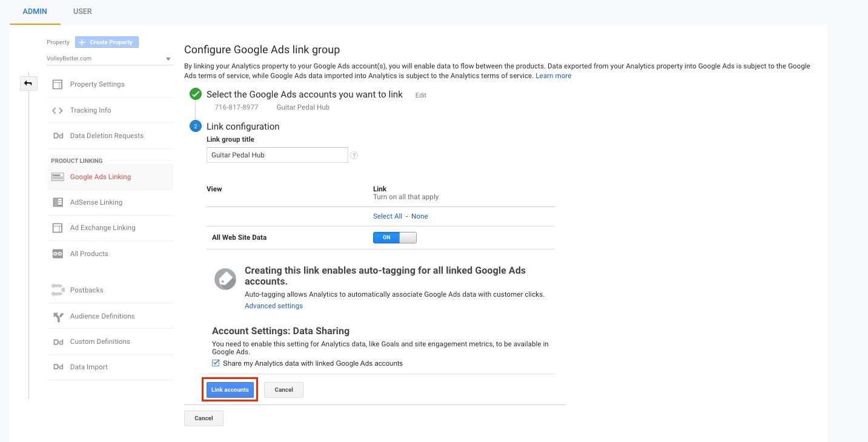Click the Ad Exchange Linking icon
This screenshot has width=868, height=442.
point(58,228)
